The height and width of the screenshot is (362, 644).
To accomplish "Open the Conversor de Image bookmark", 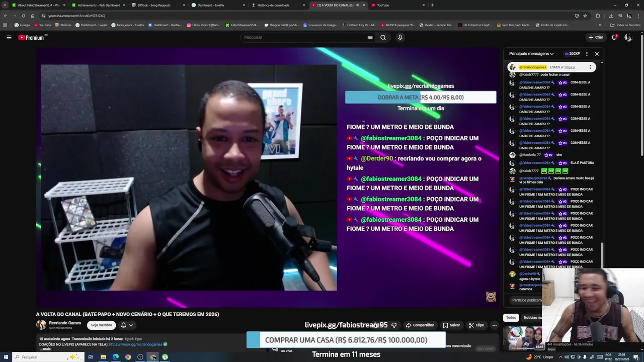I will pos(320,25).
